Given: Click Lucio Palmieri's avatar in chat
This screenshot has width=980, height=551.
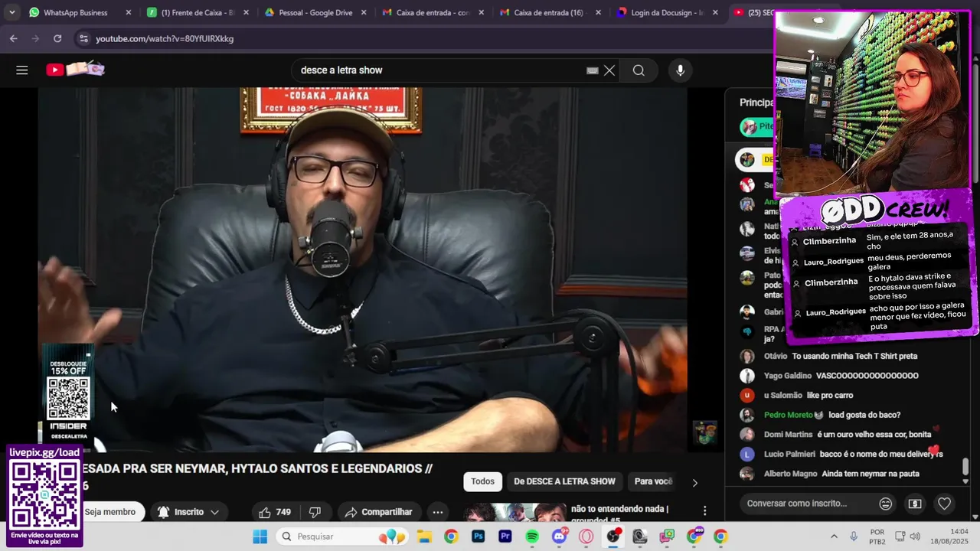Looking at the screenshot, I should tap(747, 454).
